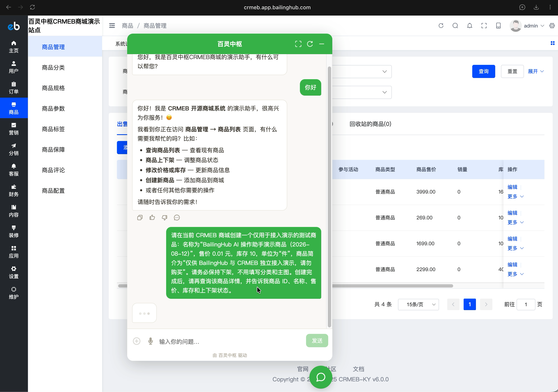Viewport: 558px width, 392px height.
Task: Click the CRMEB eb logo
Action: [x=14, y=26]
